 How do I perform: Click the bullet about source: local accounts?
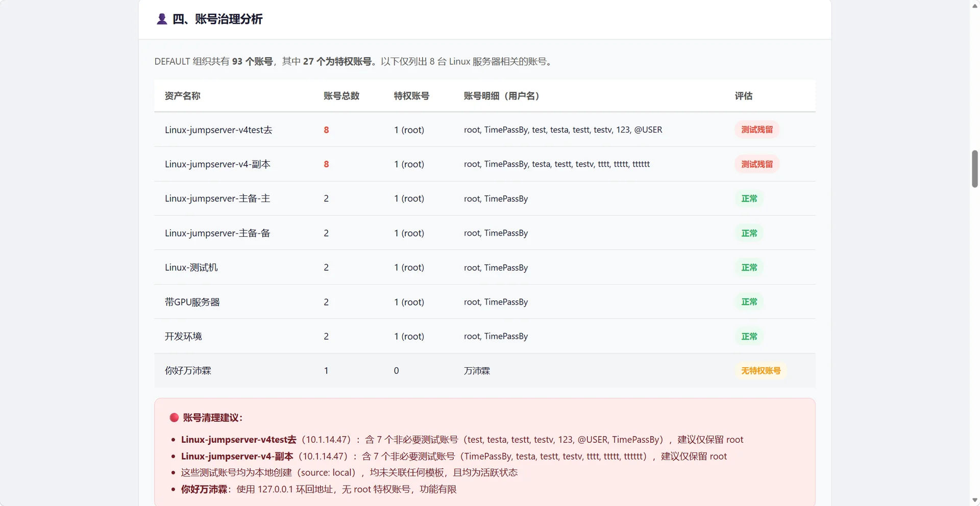pos(349,473)
